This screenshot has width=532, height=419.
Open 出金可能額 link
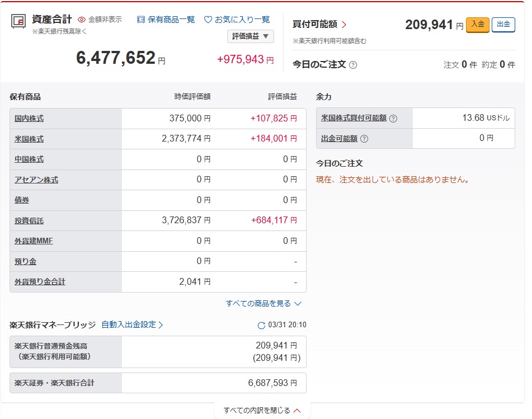click(339, 138)
